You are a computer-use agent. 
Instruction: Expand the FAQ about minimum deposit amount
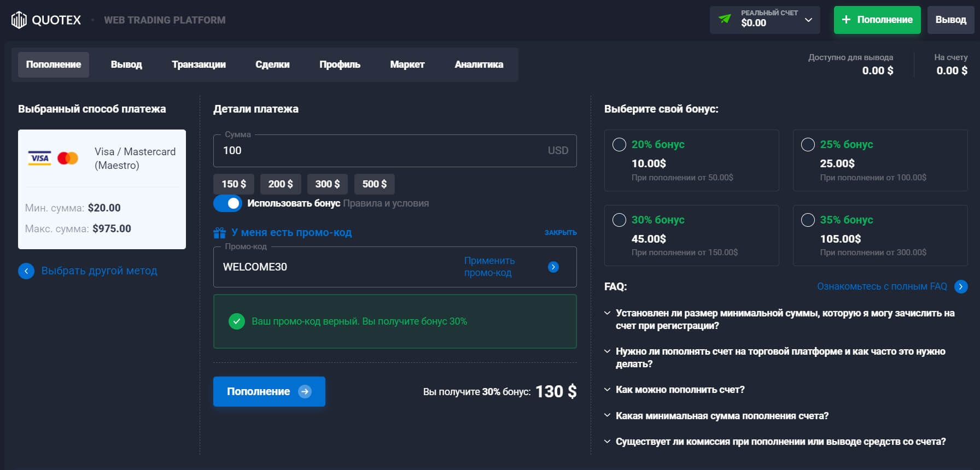point(722,416)
